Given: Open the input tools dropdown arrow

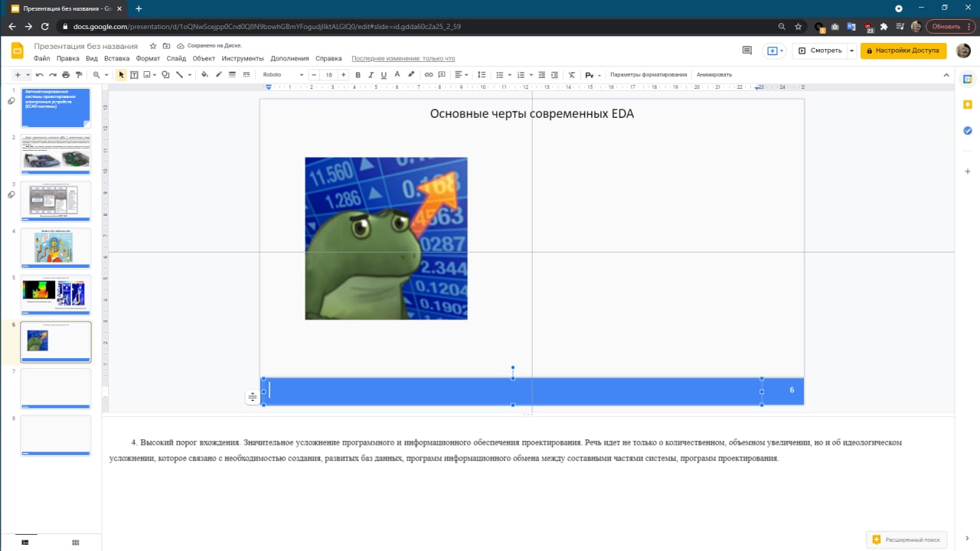Looking at the screenshot, I should point(599,75).
